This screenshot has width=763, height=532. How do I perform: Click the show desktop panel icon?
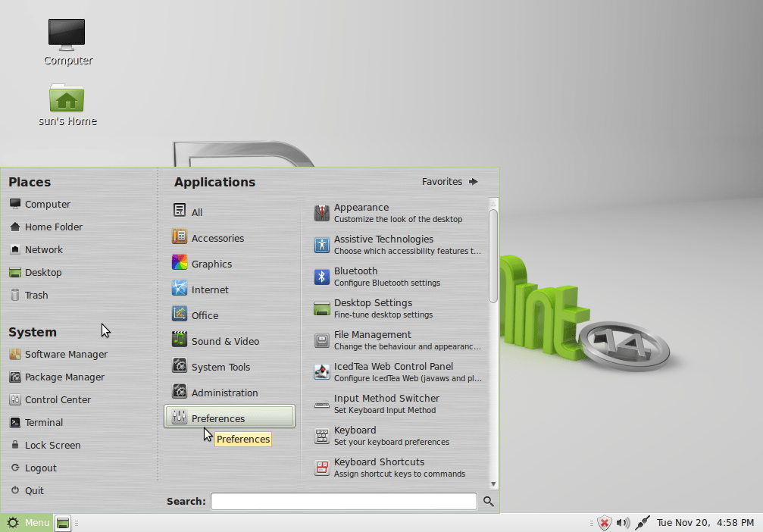click(63, 523)
